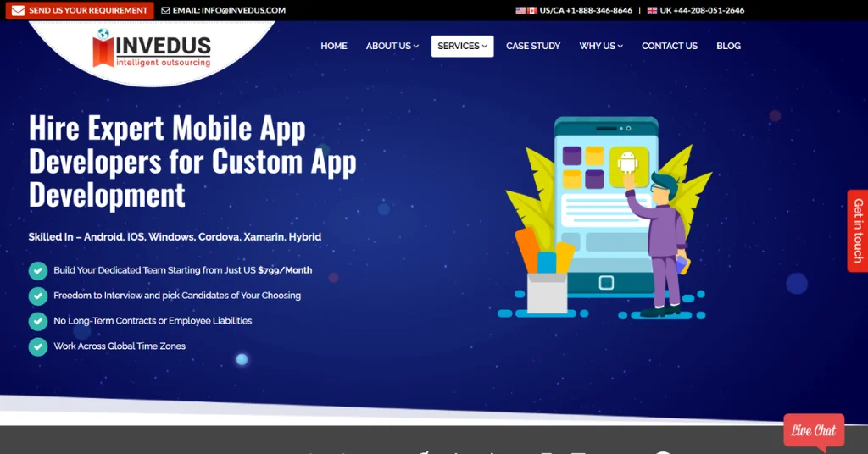868x454 pixels.
Task: Open the Services dropdown menu
Action: [462, 46]
